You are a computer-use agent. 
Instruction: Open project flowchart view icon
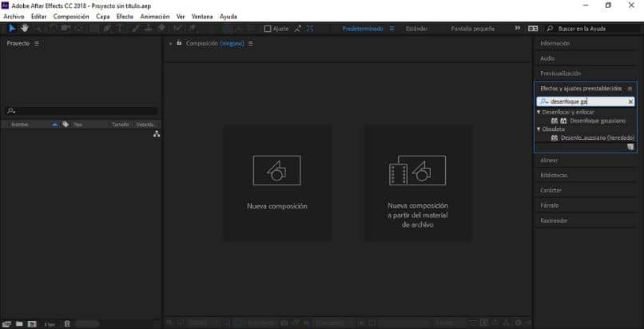click(x=157, y=133)
